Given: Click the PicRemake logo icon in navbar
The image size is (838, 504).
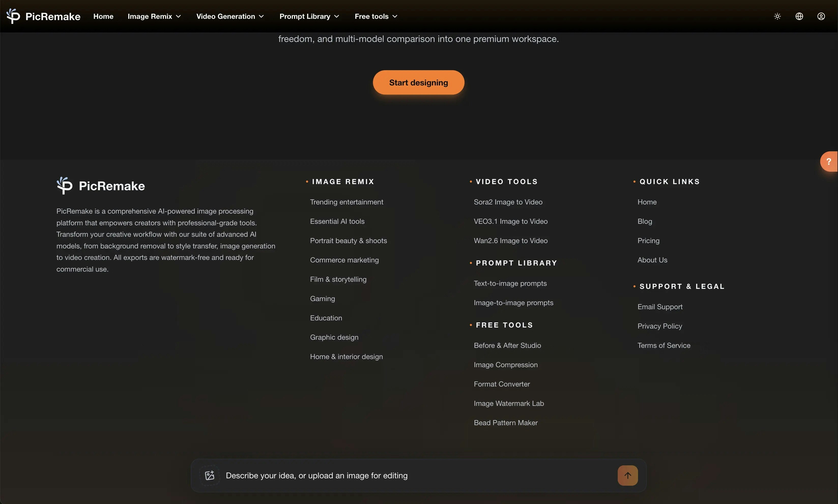Looking at the screenshot, I should tap(13, 16).
